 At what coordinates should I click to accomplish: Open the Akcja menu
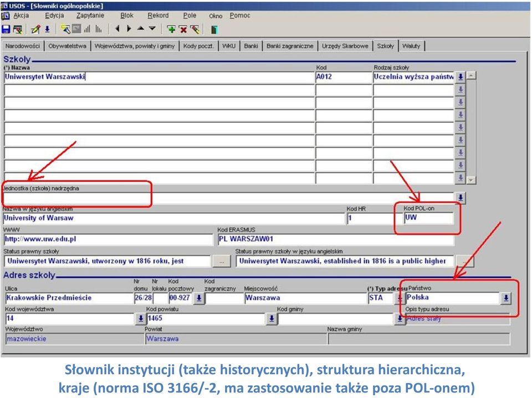[21, 15]
